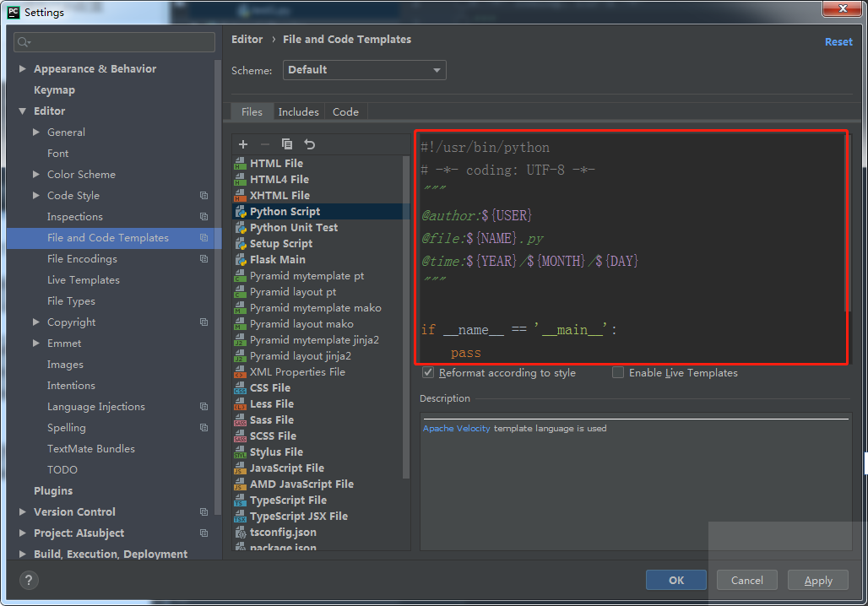The image size is (868, 606).
Task: Collapse the Editor section
Action: [x=23, y=111]
